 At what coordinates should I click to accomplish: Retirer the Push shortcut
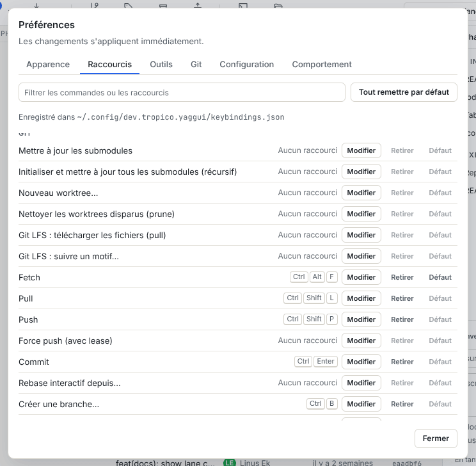click(x=402, y=319)
